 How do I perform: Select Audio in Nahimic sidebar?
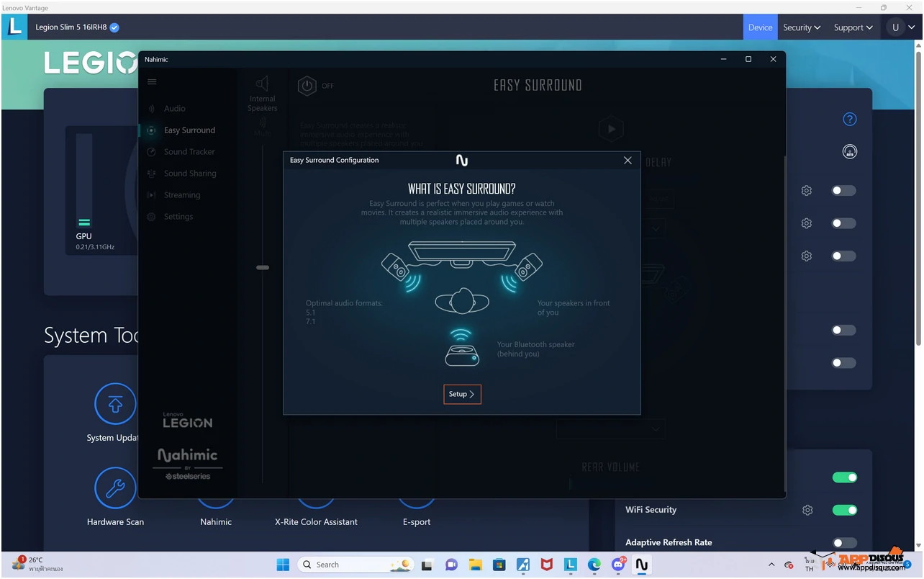pos(175,109)
